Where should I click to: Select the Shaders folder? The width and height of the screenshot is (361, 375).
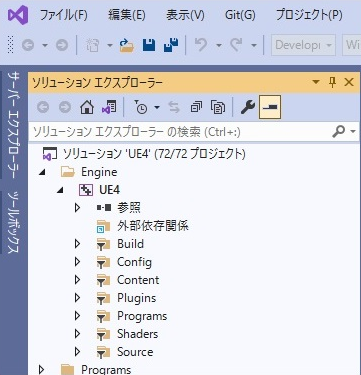138,334
